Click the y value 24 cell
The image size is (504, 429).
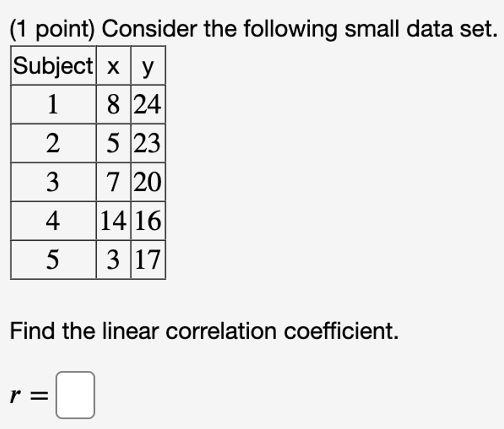pyautogui.click(x=148, y=104)
